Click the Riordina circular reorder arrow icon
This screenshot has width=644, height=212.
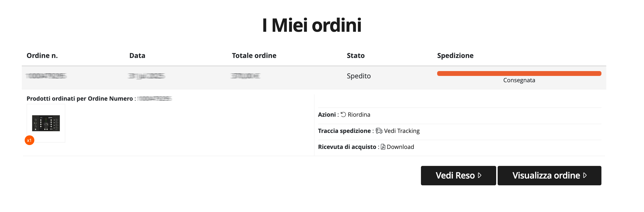(343, 114)
